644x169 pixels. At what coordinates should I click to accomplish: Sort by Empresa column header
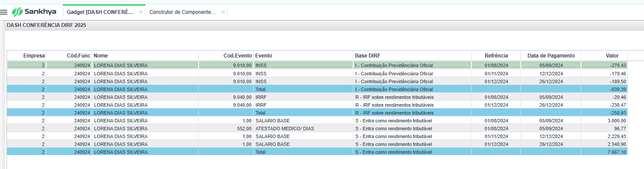[27, 56]
